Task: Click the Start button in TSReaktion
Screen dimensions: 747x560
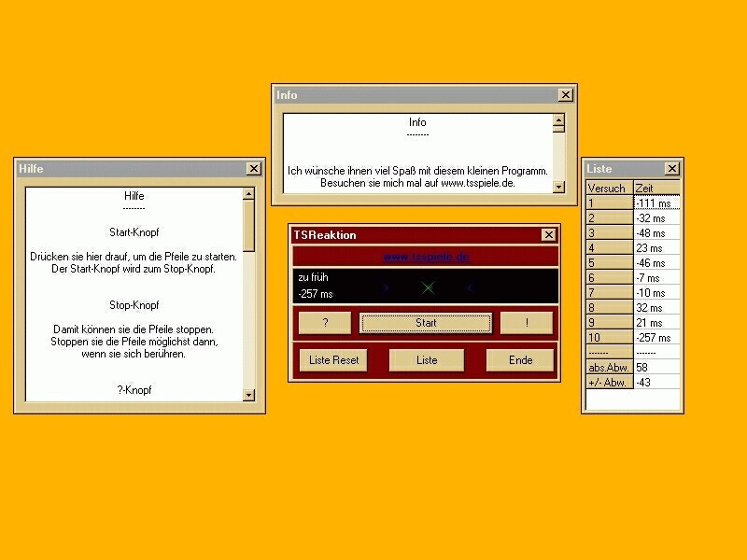Action: [x=426, y=323]
